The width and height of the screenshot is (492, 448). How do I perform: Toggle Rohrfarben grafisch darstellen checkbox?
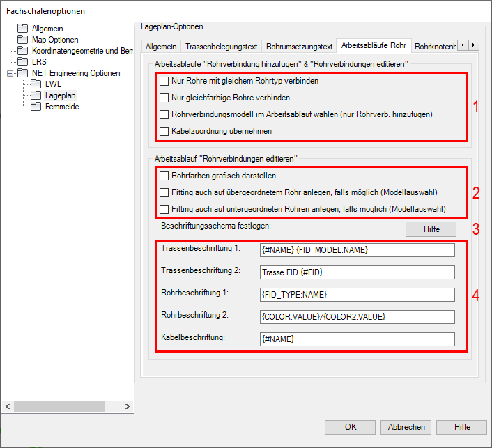[164, 176]
